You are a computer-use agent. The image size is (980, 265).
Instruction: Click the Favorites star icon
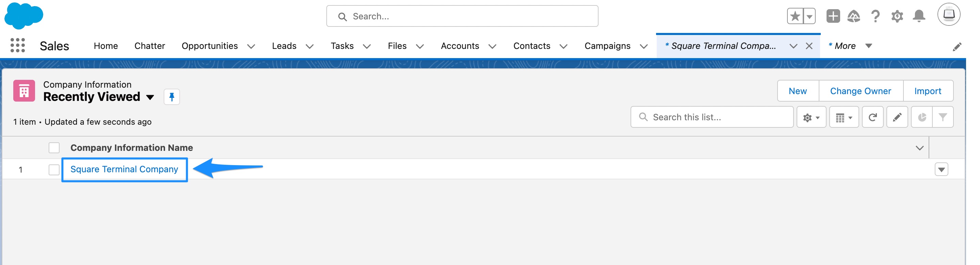point(795,16)
